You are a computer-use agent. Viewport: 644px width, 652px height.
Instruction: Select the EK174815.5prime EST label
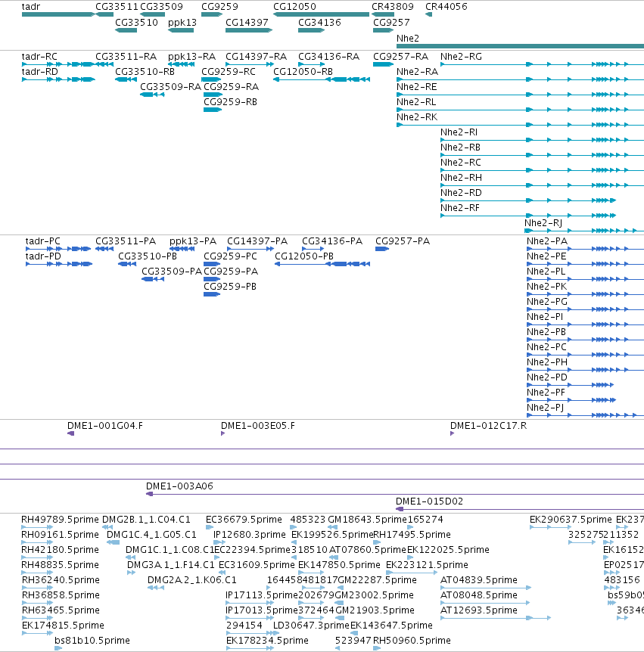coord(63,626)
